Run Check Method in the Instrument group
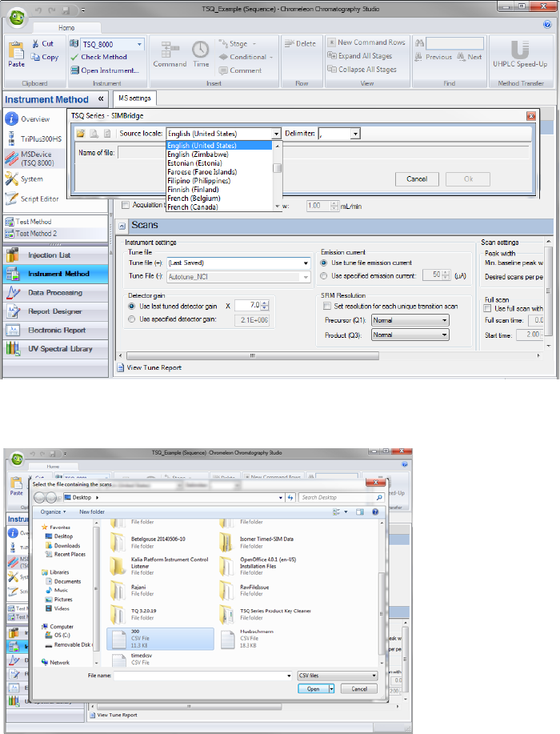 98,57
